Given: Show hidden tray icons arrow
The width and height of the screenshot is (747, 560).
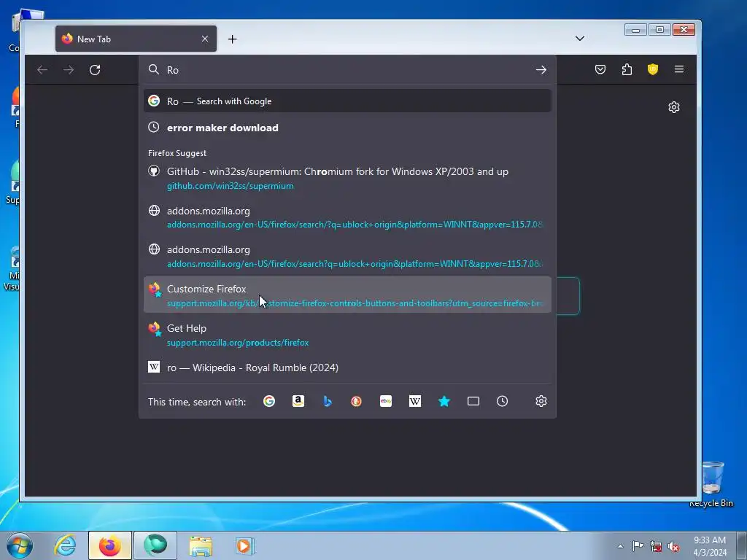Looking at the screenshot, I should pyautogui.click(x=620, y=546).
